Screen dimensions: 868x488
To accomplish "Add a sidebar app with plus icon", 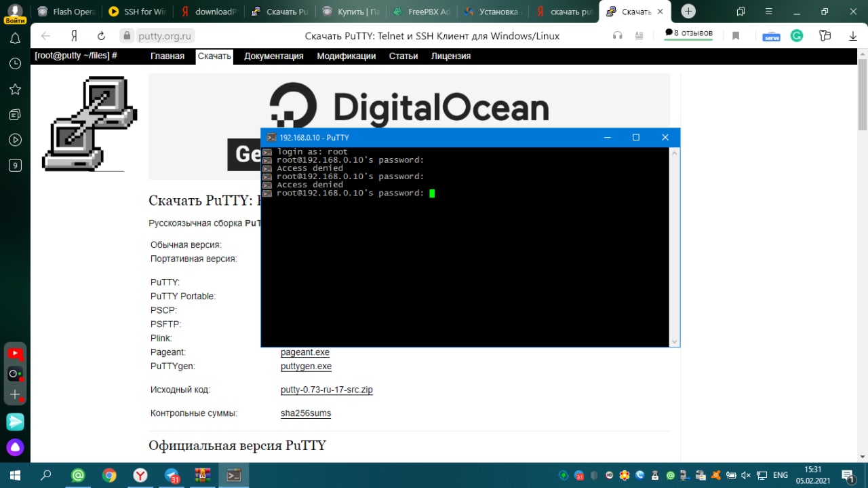I will 15,394.
